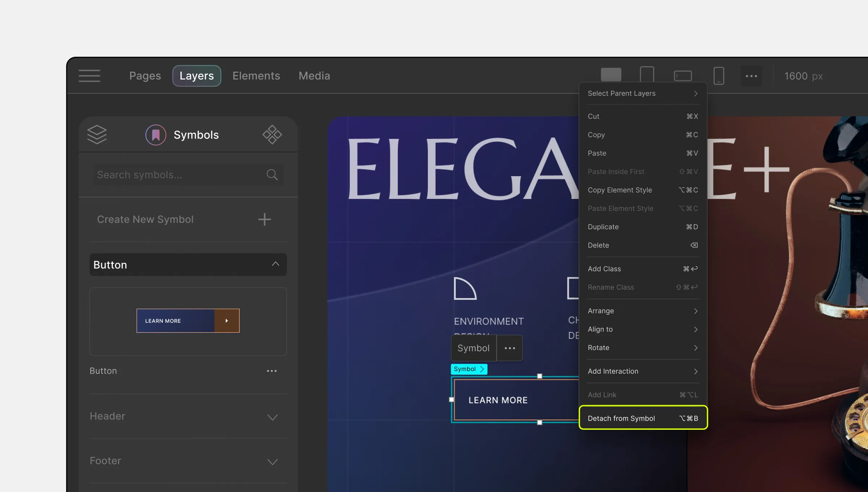
Task: Switch to the Layers tab
Action: [x=197, y=76]
